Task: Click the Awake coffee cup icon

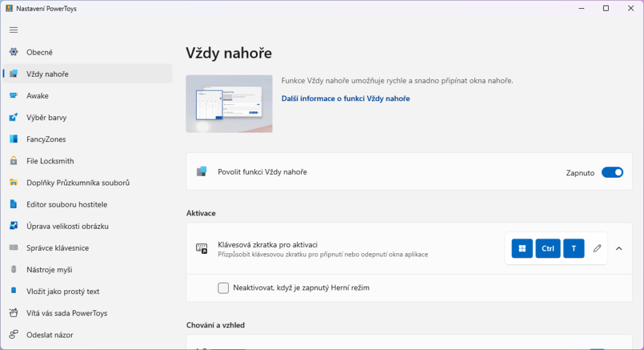Action: click(x=14, y=96)
